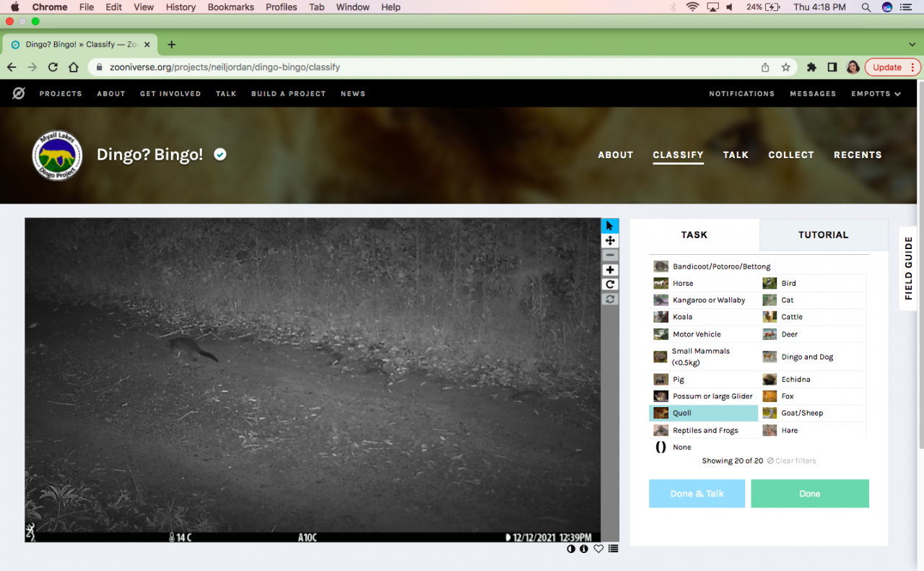Toggle favorite heart for this subject
Screen dimensions: 924x571
(x=598, y=549)
